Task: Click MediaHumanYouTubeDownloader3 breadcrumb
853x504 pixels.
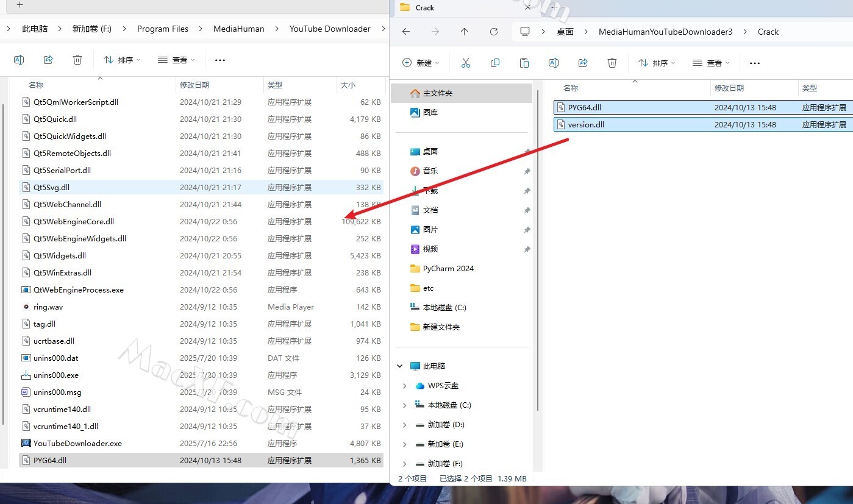Action: click(x=666, y=32)
